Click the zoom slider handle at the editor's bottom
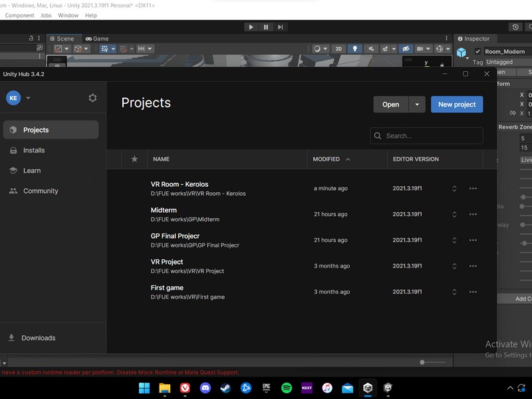The image size is (532, 399). [x=422, y=362]
